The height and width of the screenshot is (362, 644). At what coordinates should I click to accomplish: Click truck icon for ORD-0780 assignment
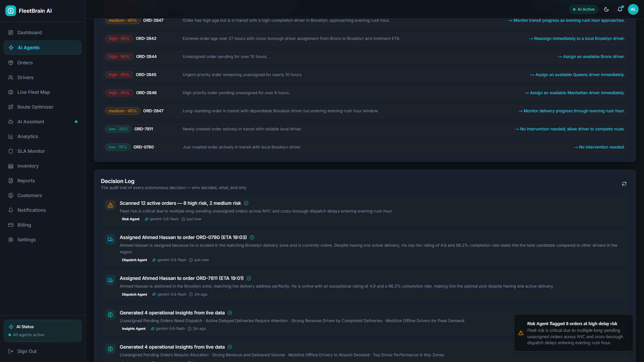point(110,239)
